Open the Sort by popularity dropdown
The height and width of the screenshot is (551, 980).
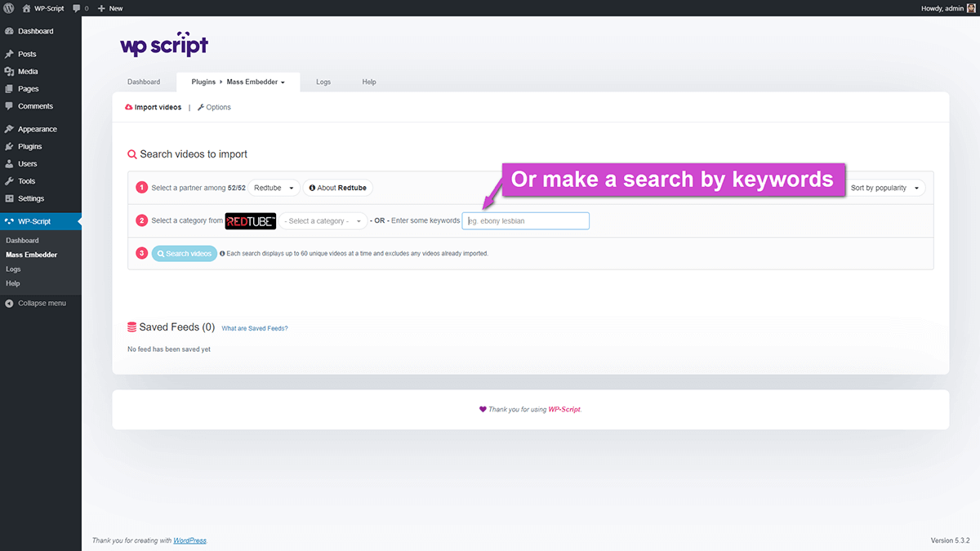[885, 188]
